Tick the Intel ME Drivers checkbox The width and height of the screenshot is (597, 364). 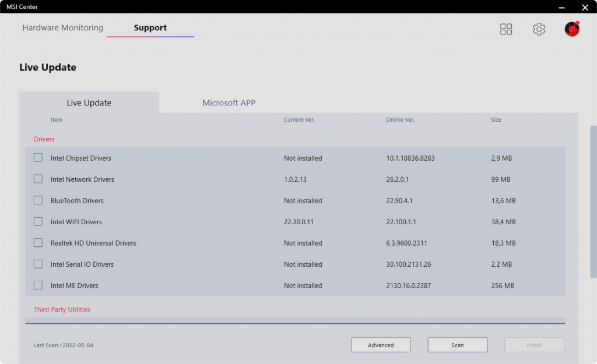(38, 285)
